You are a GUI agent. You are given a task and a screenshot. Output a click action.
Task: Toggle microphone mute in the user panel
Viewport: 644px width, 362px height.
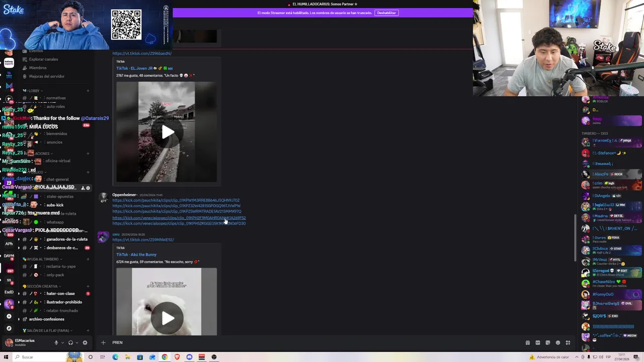pyautogui.click(x=56, y=343)
